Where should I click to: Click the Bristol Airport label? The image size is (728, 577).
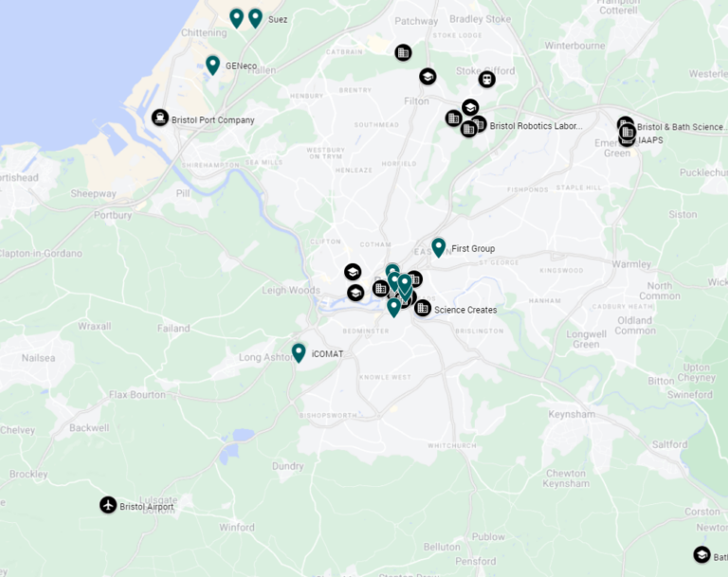pos(147,507)
